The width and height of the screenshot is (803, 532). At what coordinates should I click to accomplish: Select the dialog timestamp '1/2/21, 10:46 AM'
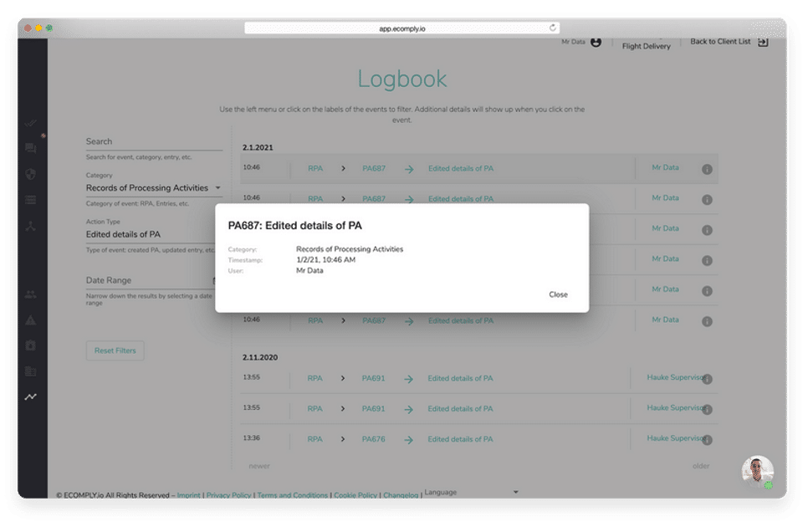click(325, 260)
